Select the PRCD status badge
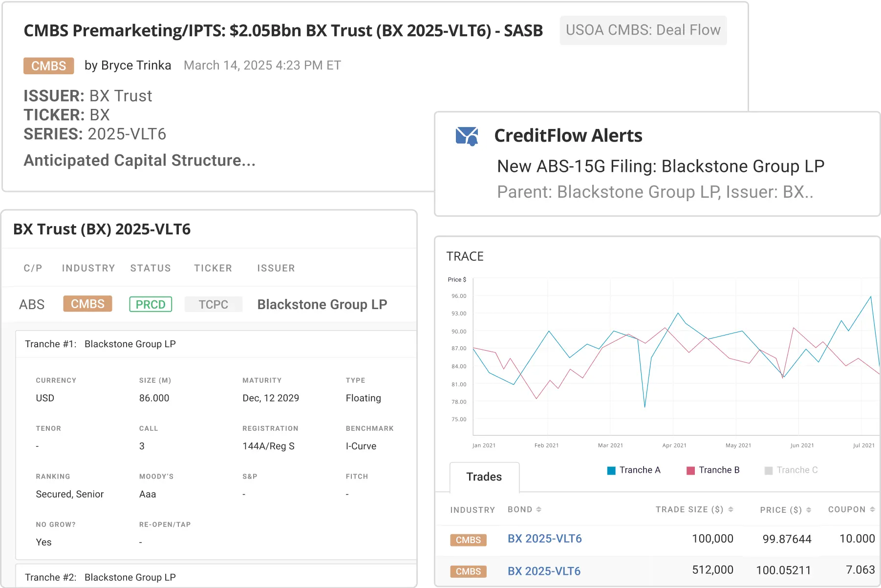 [150, 304]
